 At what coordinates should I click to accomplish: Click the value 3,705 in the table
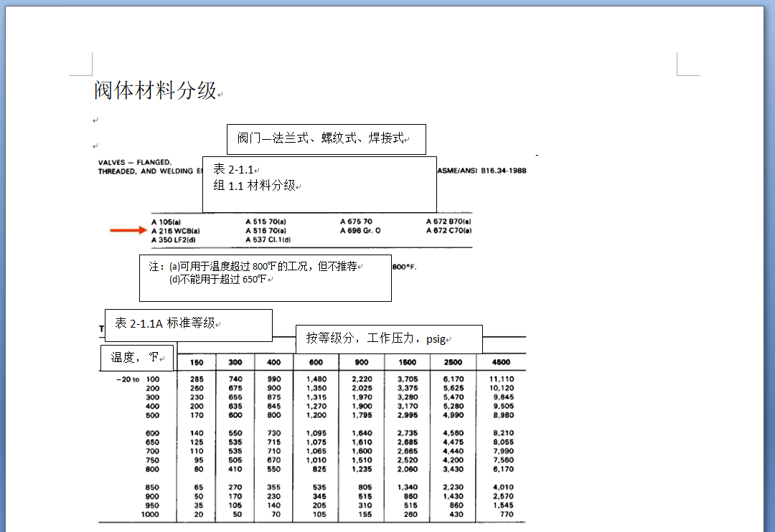(408, 379)
